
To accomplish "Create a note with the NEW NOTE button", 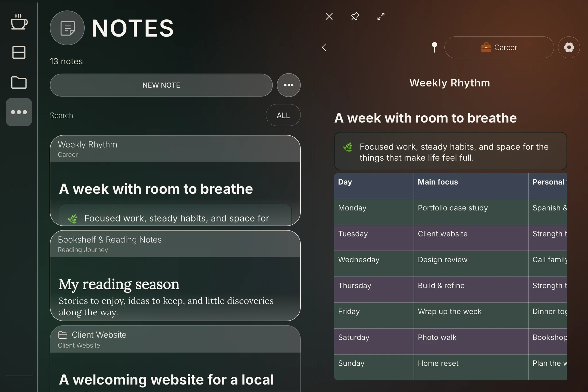I will pyautogui.click(x=161, y=85).
